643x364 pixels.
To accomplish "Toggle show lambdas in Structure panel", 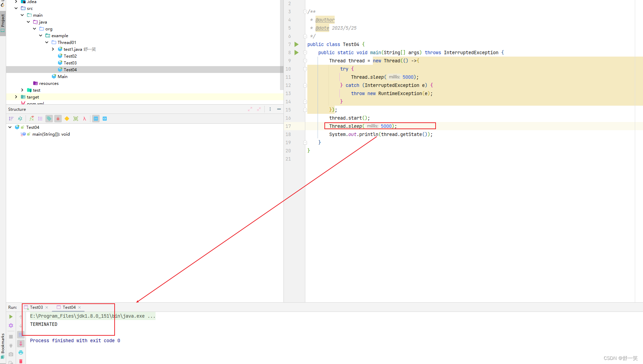I will click(x=85, y=119).
